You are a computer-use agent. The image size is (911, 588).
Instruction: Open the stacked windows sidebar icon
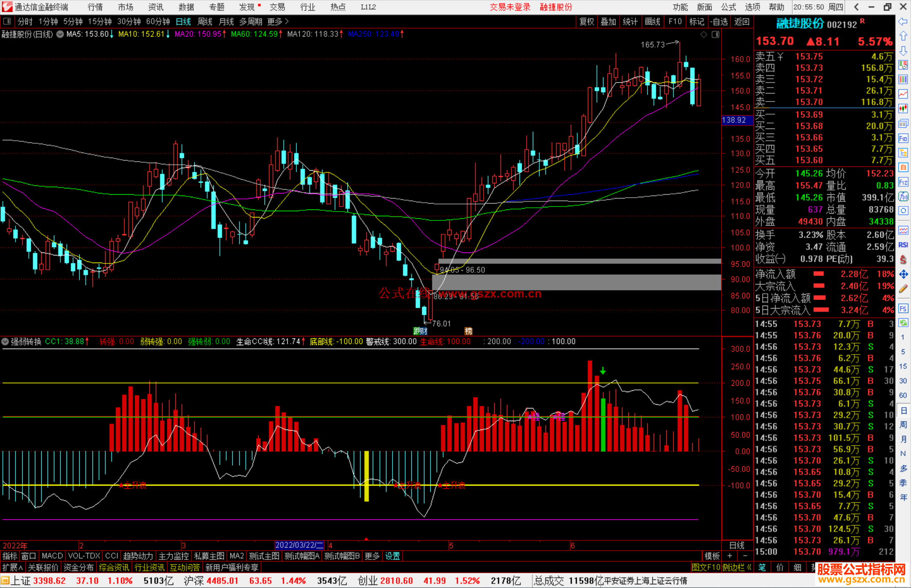tap(903, 124)
